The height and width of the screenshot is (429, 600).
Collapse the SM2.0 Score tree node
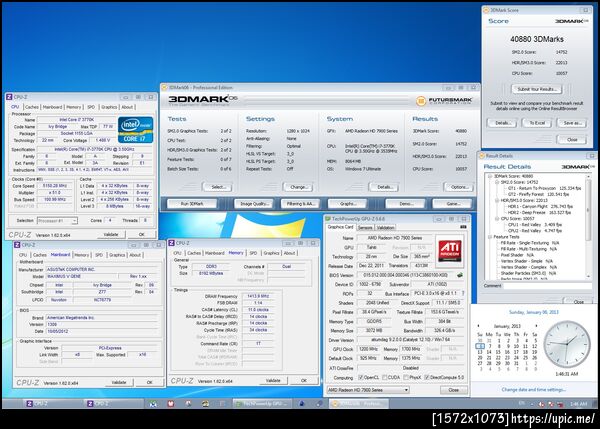click(x=497, y=183)
